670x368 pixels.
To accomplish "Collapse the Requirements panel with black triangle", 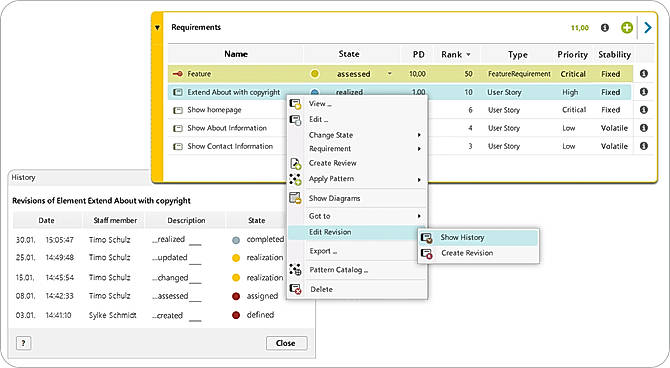I will click(157, 28).
